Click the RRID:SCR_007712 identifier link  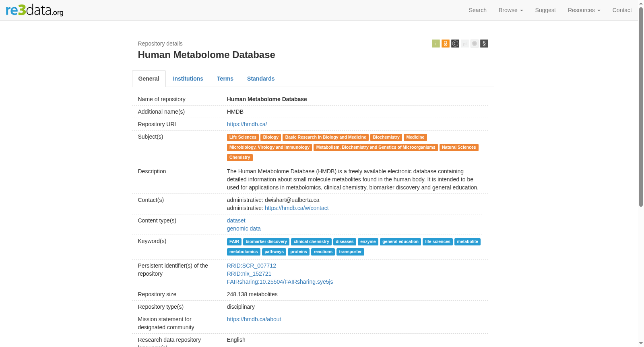coord(251,266)
